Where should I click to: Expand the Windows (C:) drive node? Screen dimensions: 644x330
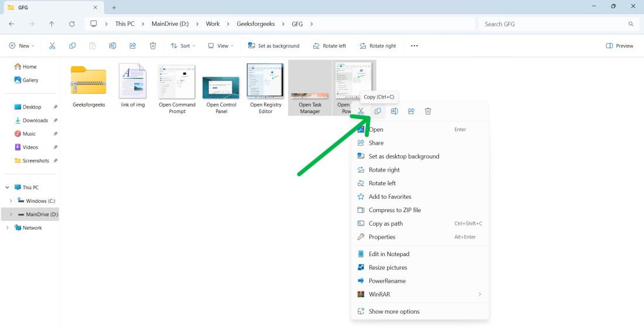11,201
